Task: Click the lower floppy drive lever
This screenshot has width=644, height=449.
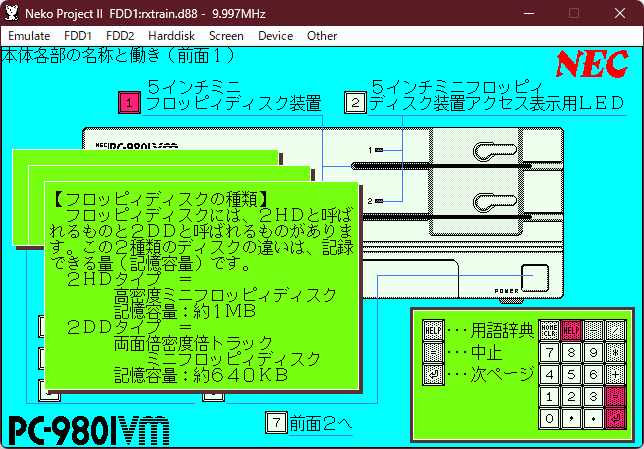Action: 494,202
